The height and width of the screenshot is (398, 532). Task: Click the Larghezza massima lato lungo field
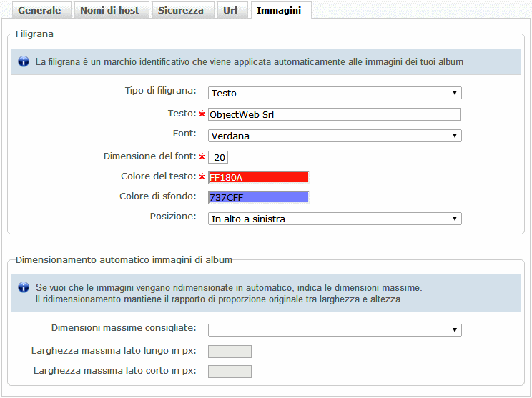click(x=230, y=351)
